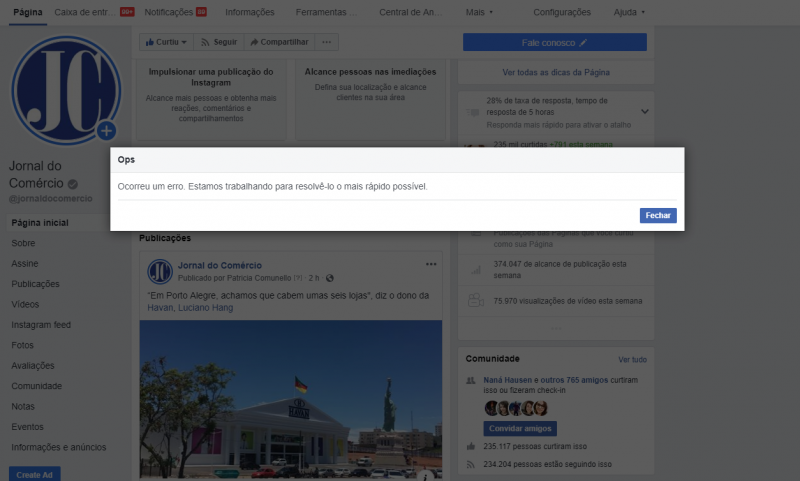Click the video views camera icon
The width and height of the screenshot is (800, 481).
point(475,300)
